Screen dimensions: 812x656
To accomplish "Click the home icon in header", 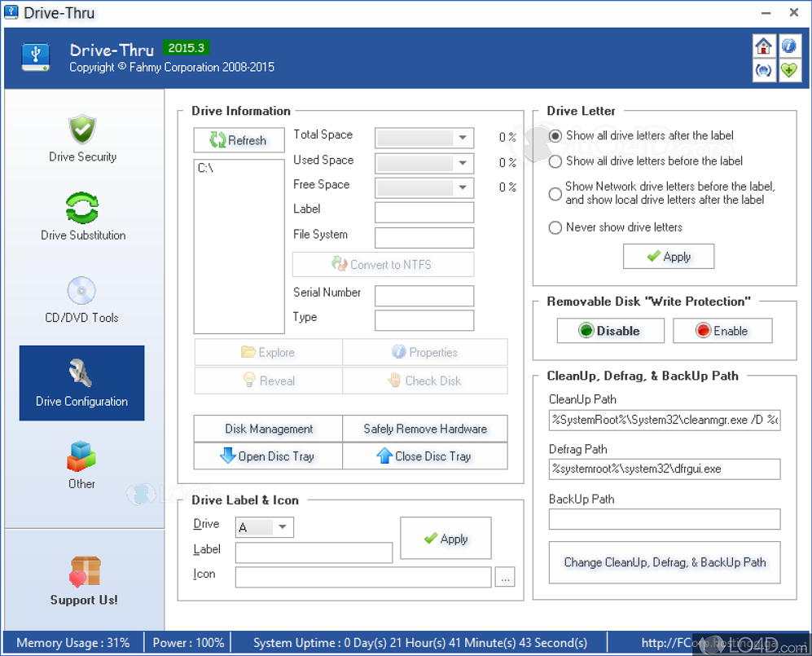I will coord(763,46).
